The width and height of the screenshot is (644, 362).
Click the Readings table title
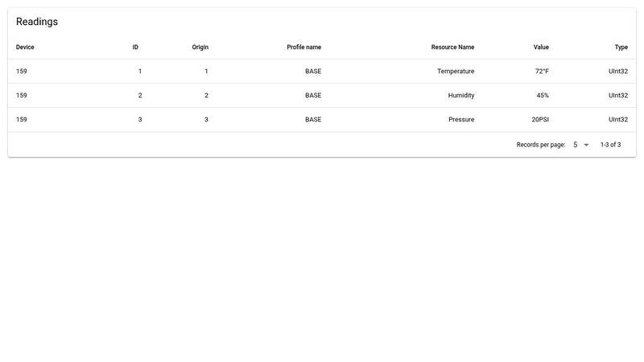click(x=37, y=22)
